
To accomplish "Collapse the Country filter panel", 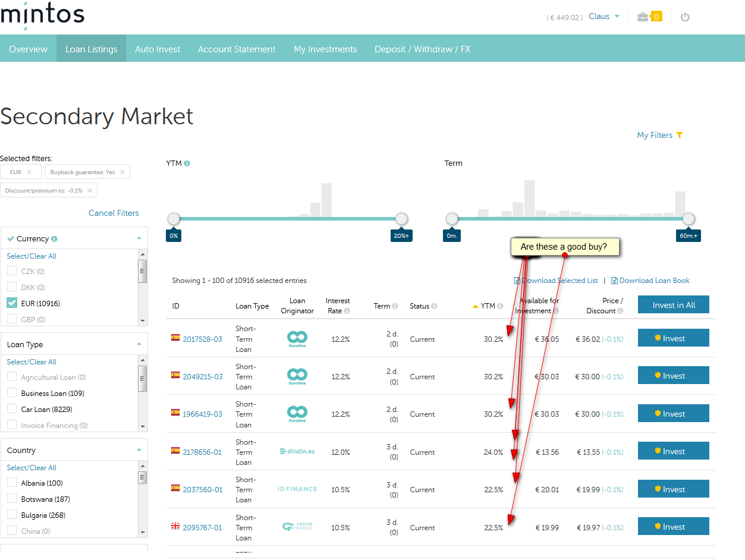I will [139, 450].
